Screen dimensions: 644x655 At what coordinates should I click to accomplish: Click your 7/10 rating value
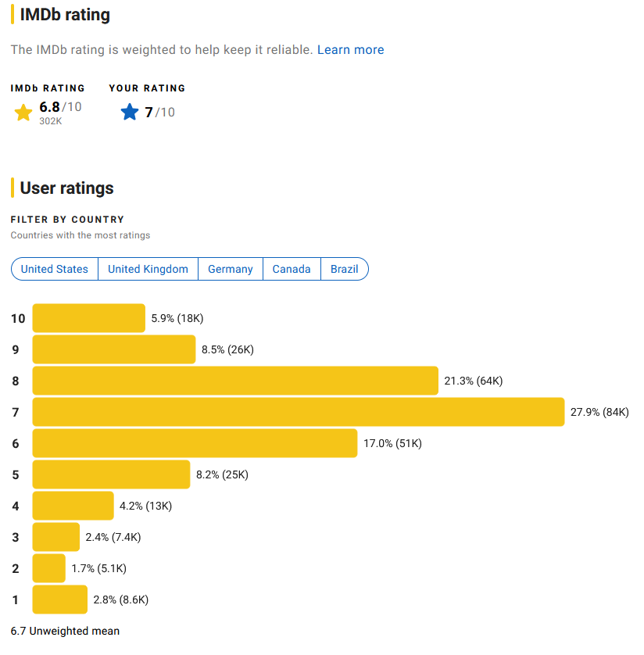tap(159, 112)
